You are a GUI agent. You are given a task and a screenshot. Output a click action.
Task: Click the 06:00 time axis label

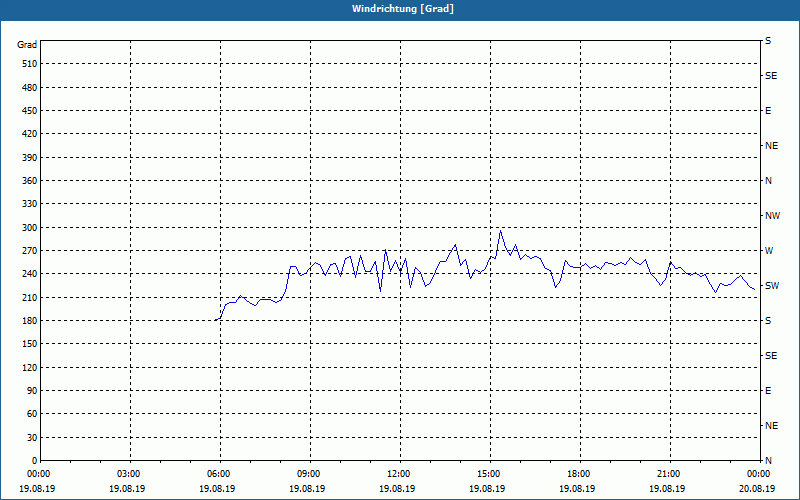(x=217, y=474)
